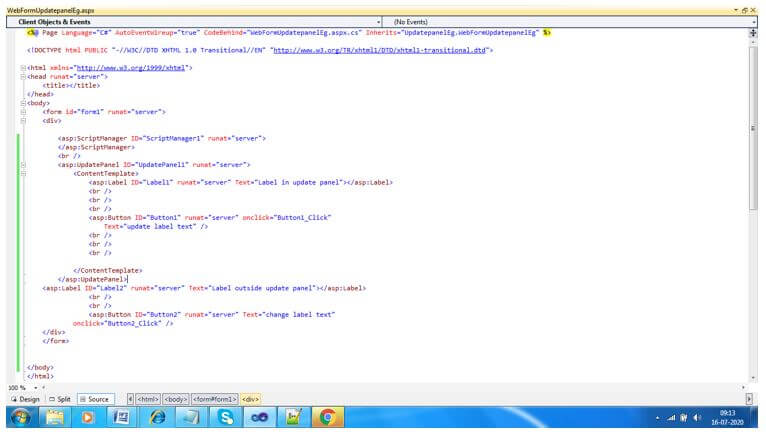766x437 pixels.
Task: Click the <%@ Page directive icon
Action: tap(33, 33)
